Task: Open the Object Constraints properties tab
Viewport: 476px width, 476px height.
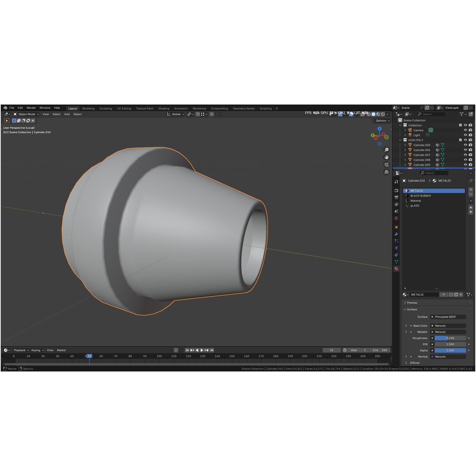Action: [x=396, y=255]
